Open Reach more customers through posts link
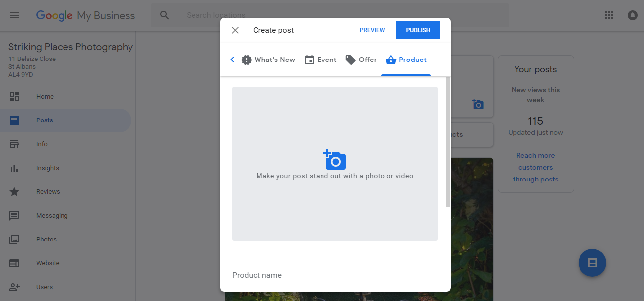 coord(535,168)
